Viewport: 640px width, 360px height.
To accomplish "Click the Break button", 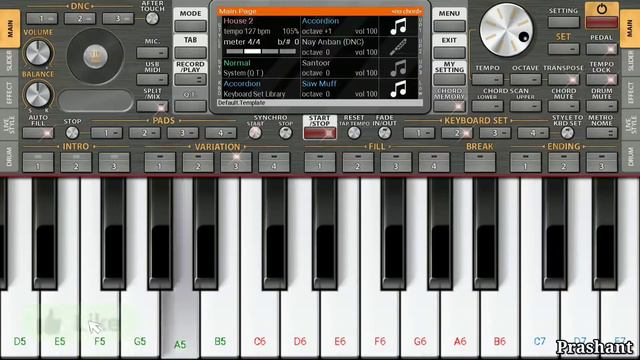I will [x=480, y=162].
